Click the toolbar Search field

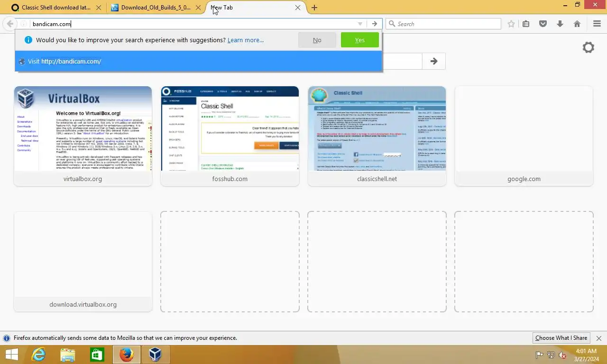coord(443,24)
